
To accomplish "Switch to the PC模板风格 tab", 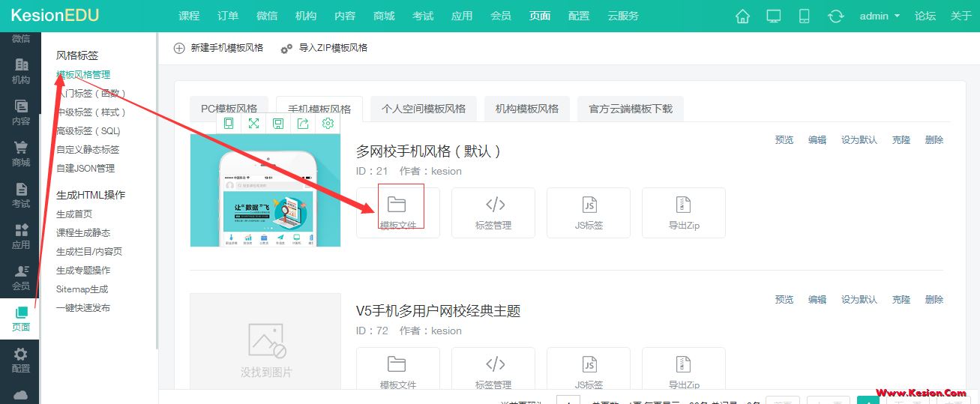I will (229, 109).
